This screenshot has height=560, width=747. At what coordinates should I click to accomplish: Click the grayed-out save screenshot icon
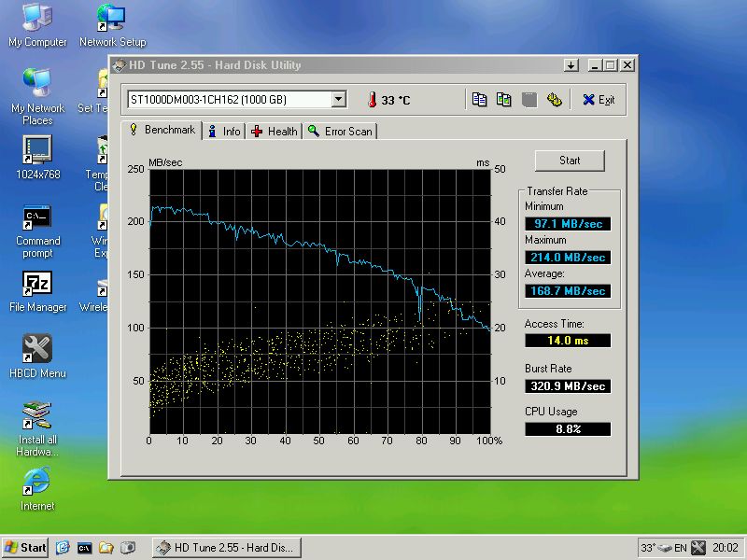tap(529, 100)
